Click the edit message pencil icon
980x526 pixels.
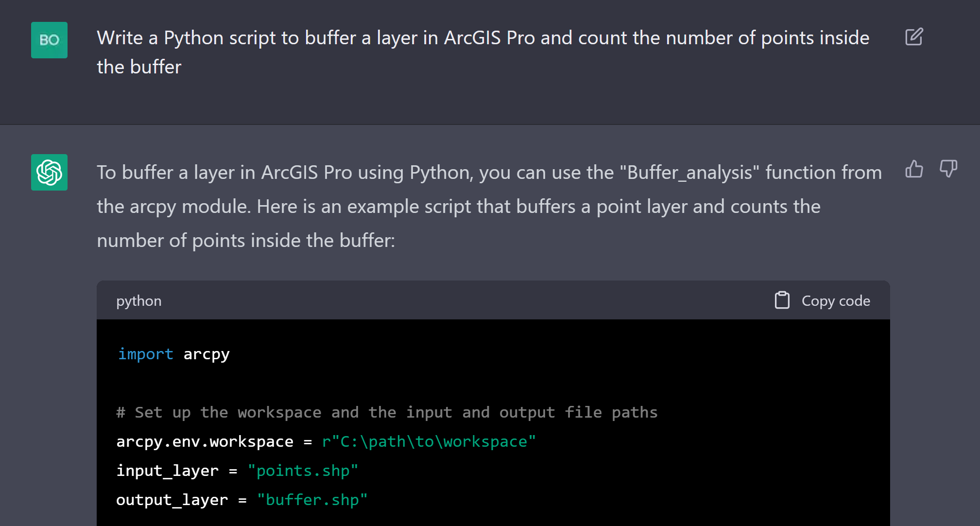[914, 37]
